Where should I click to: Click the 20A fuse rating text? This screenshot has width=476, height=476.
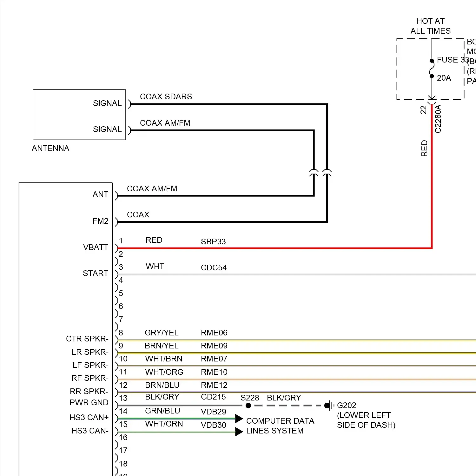point(444,78)
